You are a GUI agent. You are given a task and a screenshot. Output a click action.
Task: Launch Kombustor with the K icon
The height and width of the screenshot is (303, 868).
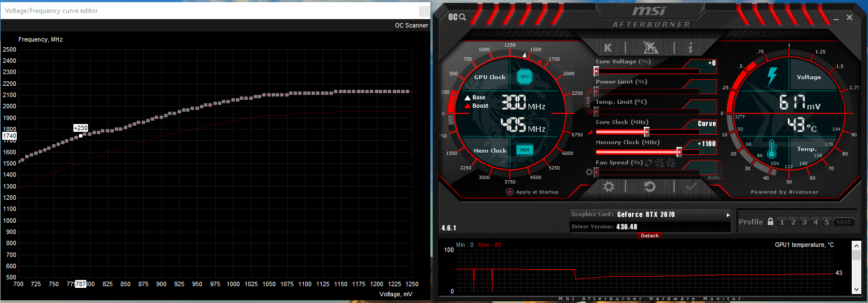click(608, 48)
